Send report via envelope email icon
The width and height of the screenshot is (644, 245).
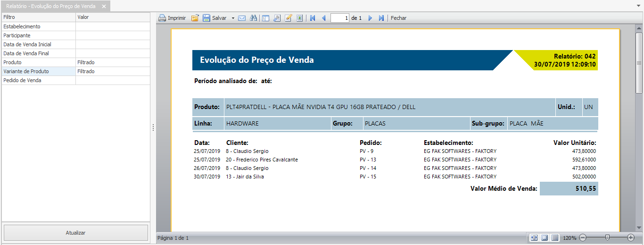pyautogui.click(x=242, y=18)
